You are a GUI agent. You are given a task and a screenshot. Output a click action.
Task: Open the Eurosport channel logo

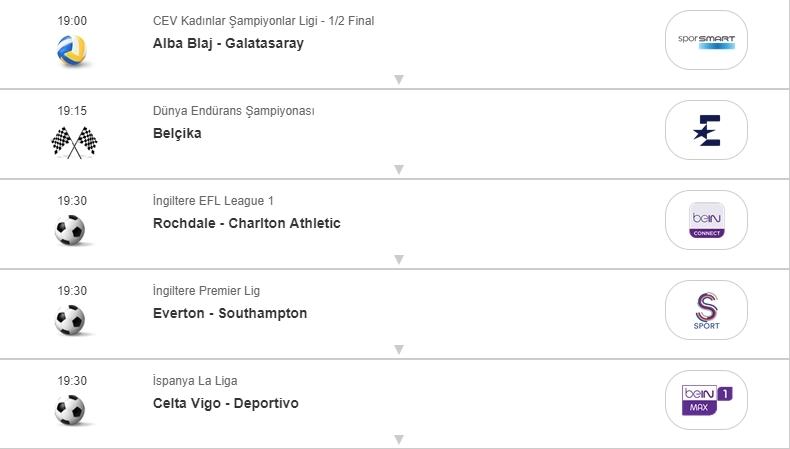(x=706, y=130)
